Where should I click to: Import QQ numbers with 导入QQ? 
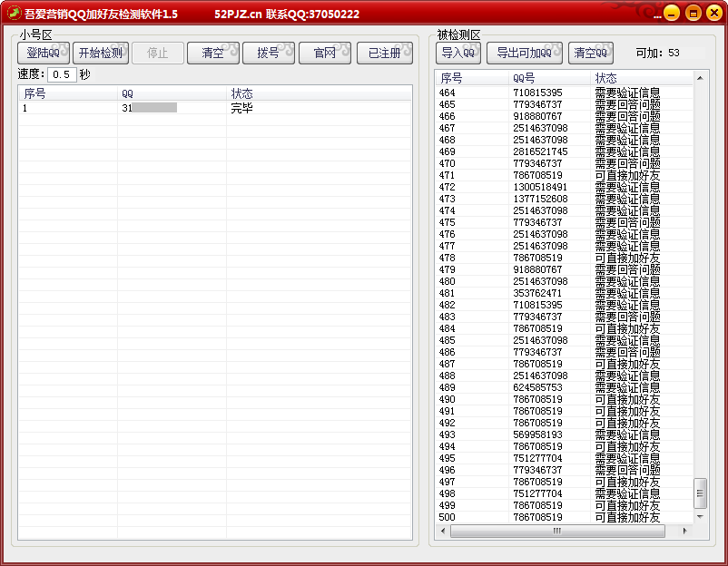[x=458, y=53]
